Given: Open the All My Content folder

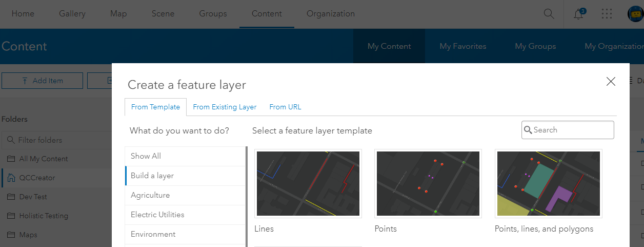Looking at the screenshot, I should pos(44,159).
